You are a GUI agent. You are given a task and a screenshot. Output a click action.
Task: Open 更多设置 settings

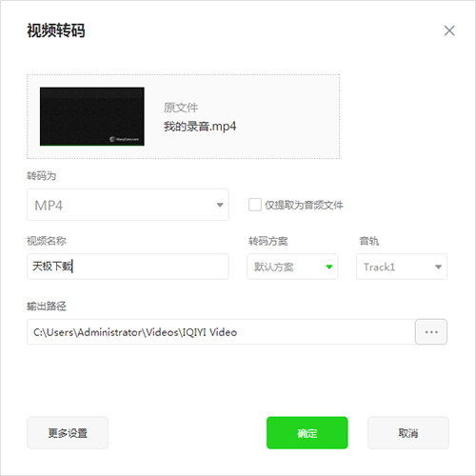click(68, 433)
